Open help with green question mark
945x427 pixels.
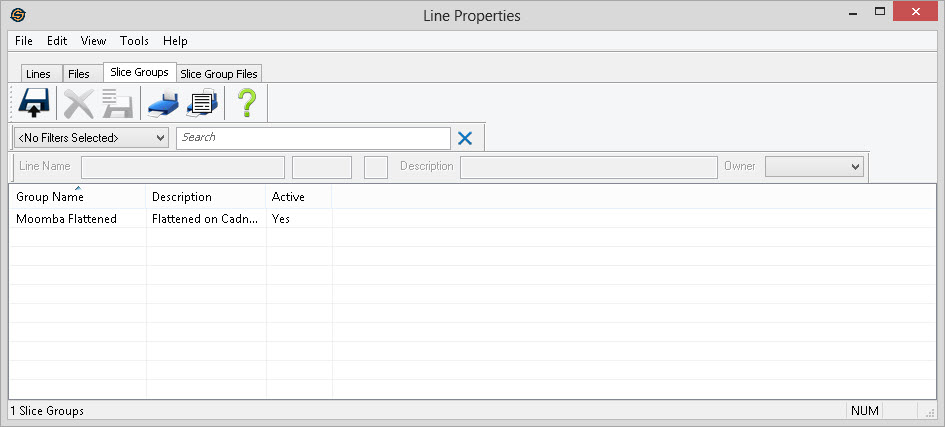[x=246, y=103]
